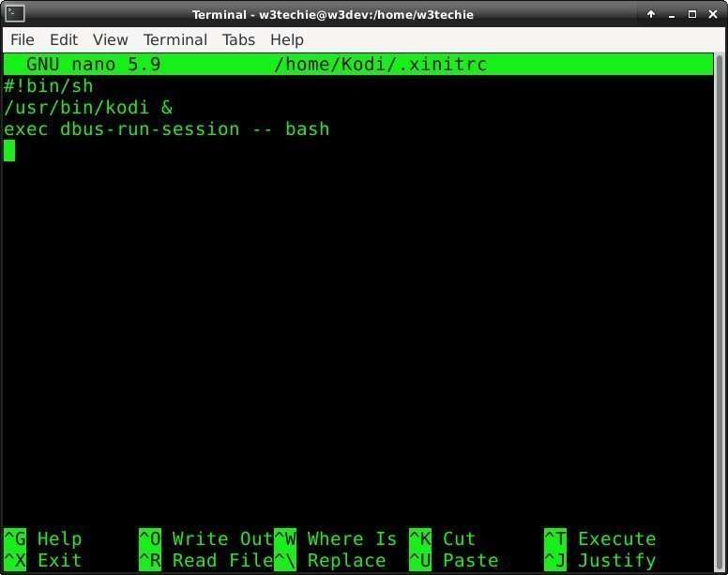Click the /home/Kodi/.xinitrc file path

pos(381,64)
